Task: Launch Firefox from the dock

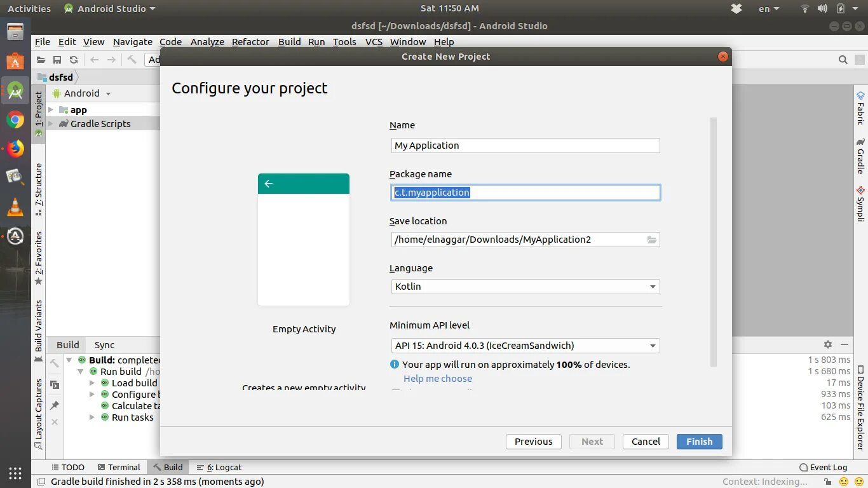Action: (x=15, y=149)
